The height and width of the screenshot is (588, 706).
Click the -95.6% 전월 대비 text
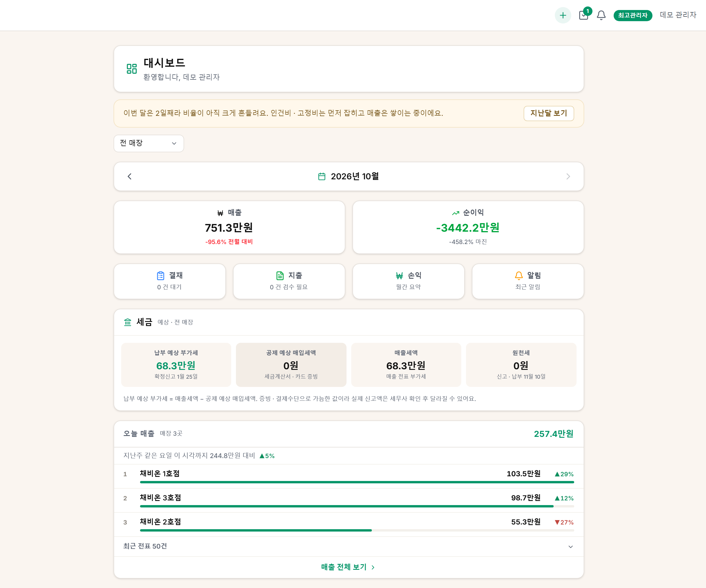point(229,242)
